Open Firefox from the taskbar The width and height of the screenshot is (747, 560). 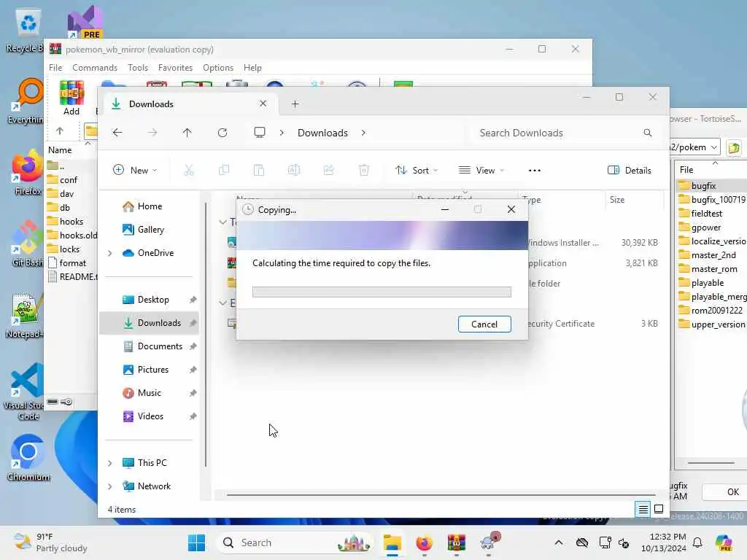pos(424,542)
